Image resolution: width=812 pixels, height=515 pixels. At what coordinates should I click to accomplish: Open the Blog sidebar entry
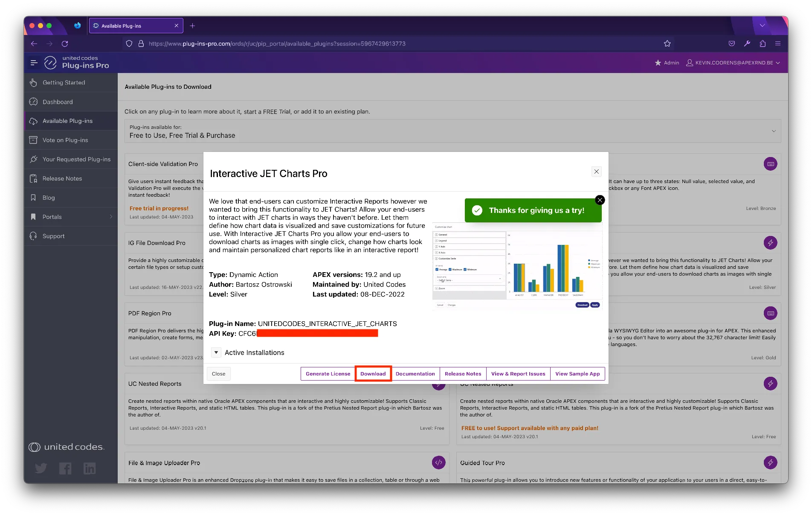(71, 198)
